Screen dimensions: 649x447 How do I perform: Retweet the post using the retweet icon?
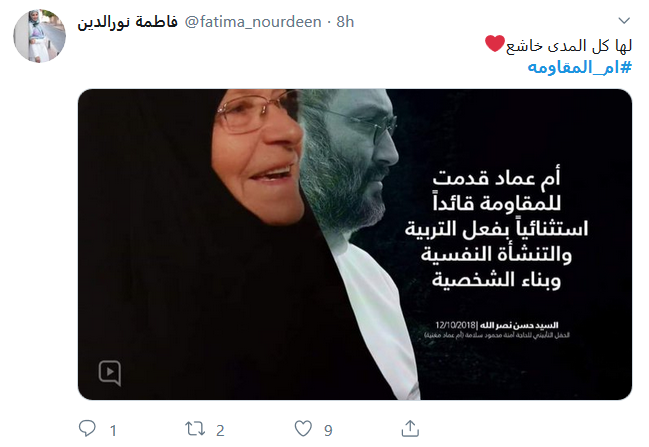pos(195,429)
